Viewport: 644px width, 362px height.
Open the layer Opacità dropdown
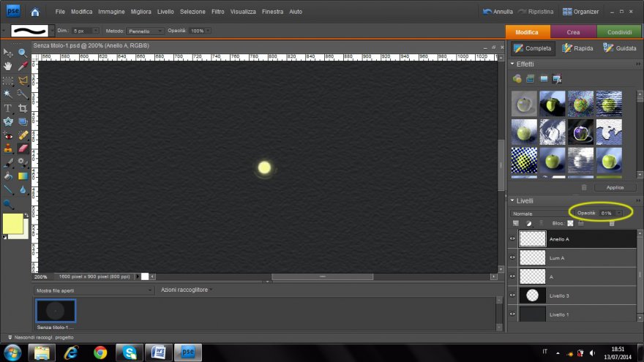620,213
